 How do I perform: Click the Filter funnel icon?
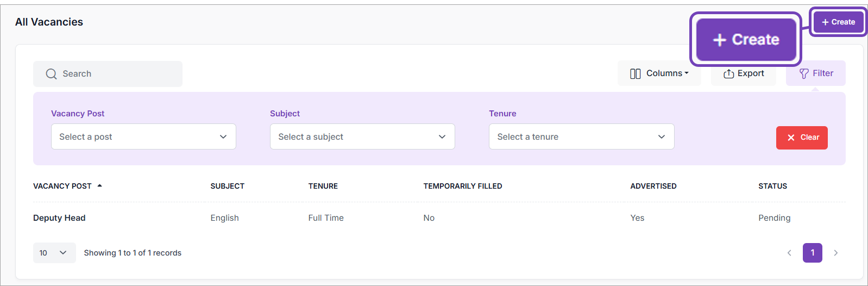pyautogui.click(x=804, y=74)
